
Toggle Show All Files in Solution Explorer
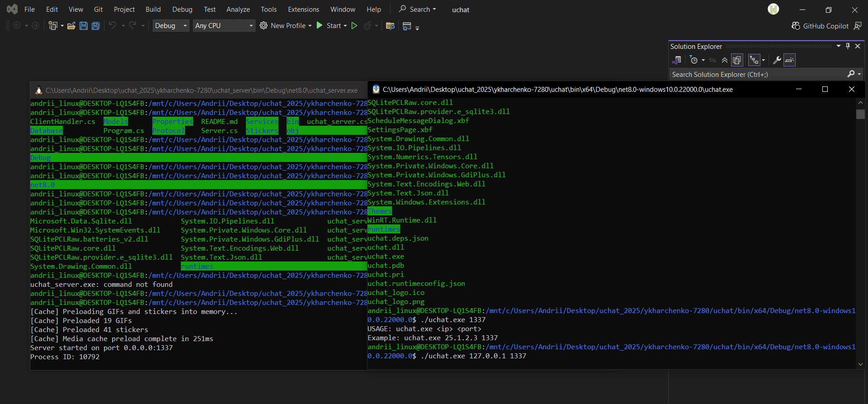(x=737, y=60)
